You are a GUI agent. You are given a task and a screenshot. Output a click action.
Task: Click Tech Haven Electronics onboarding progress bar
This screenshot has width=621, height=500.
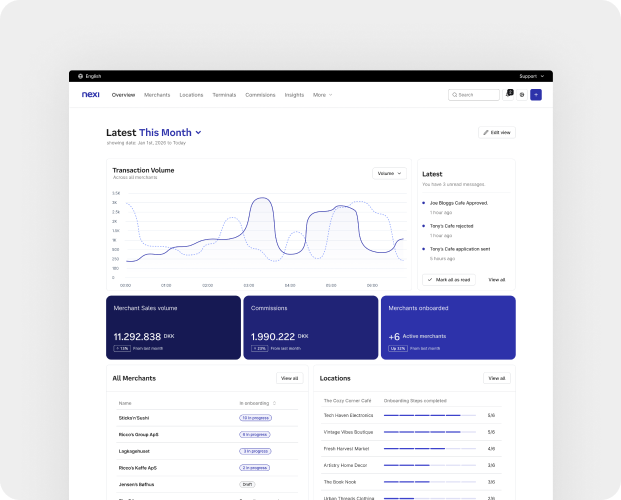click(422, 415)
